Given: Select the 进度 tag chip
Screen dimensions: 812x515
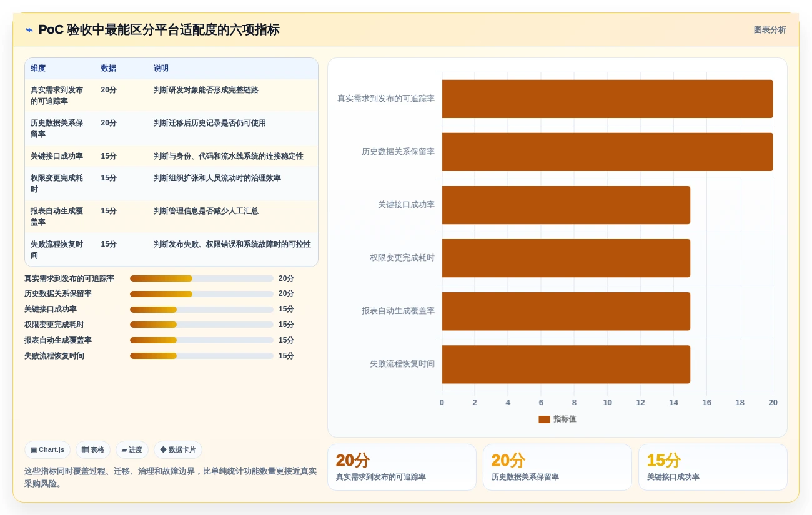Looking at the screenshot, I should point(132,449).
